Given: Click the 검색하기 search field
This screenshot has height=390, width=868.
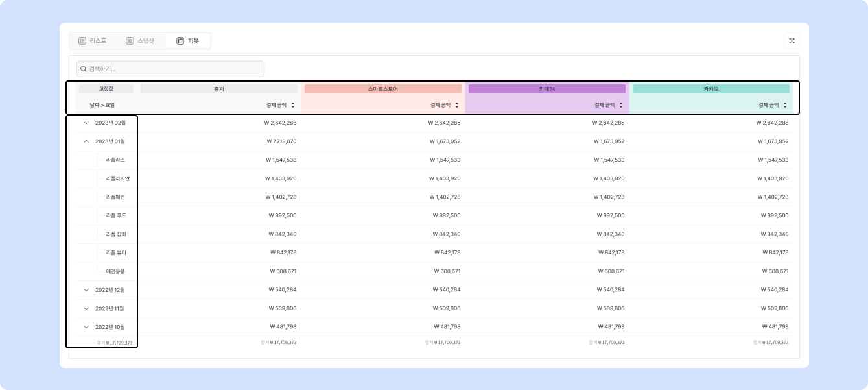Looking at the screenshot, I should pos(175,69).
